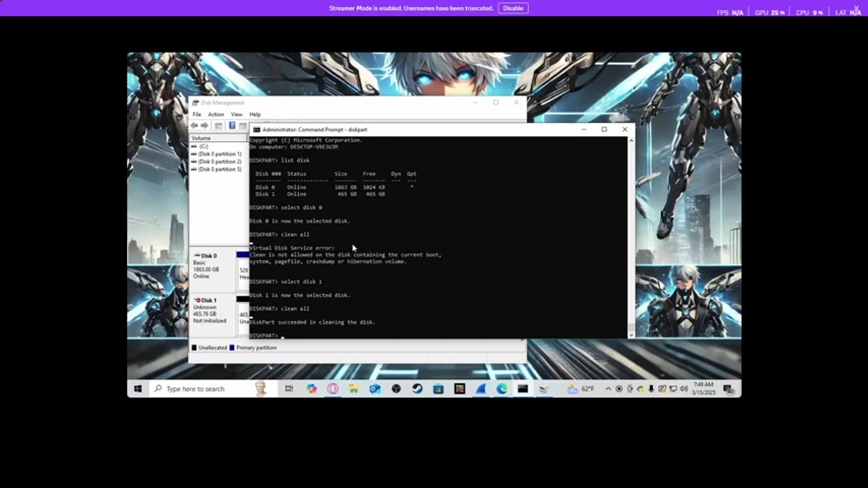Click the Primary partition blue legend swatch
868x488 pixels.
tap(232, 348)
